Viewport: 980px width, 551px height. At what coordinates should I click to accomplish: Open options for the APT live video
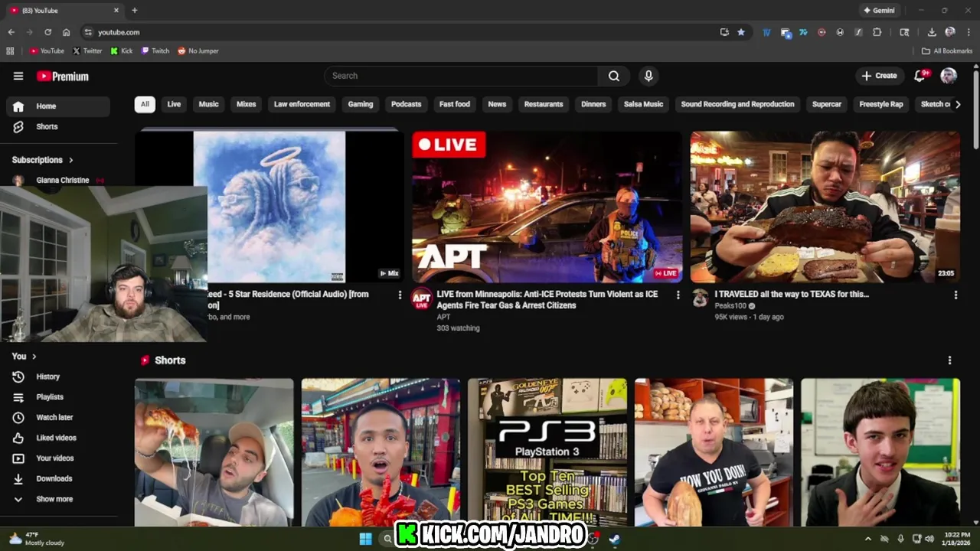678,295
